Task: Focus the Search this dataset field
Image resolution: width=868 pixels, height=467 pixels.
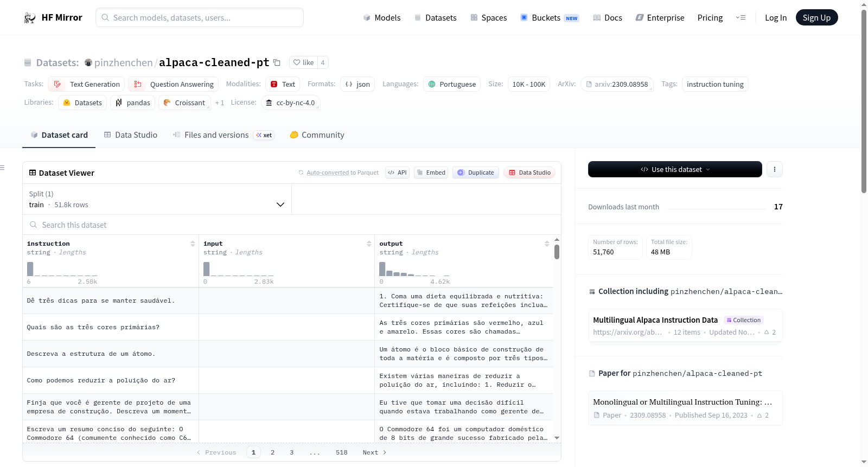Action: click(x=292, y=225)
